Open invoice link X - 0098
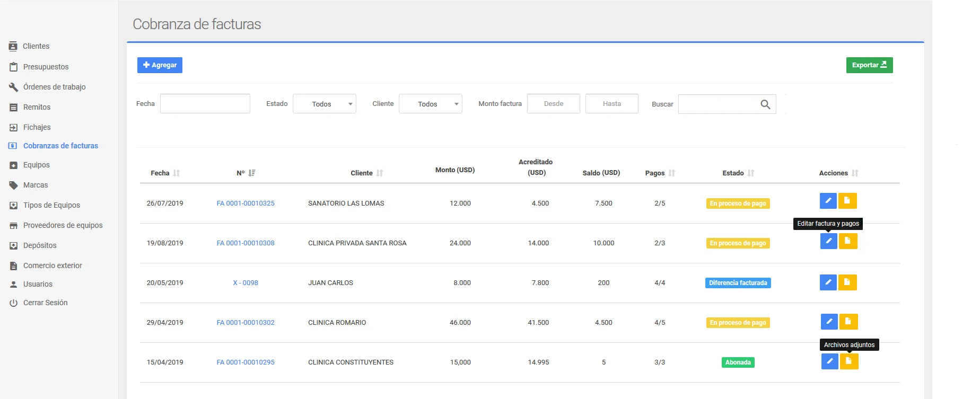This screenshot has height=399, width=980. (x=246, y=283)
